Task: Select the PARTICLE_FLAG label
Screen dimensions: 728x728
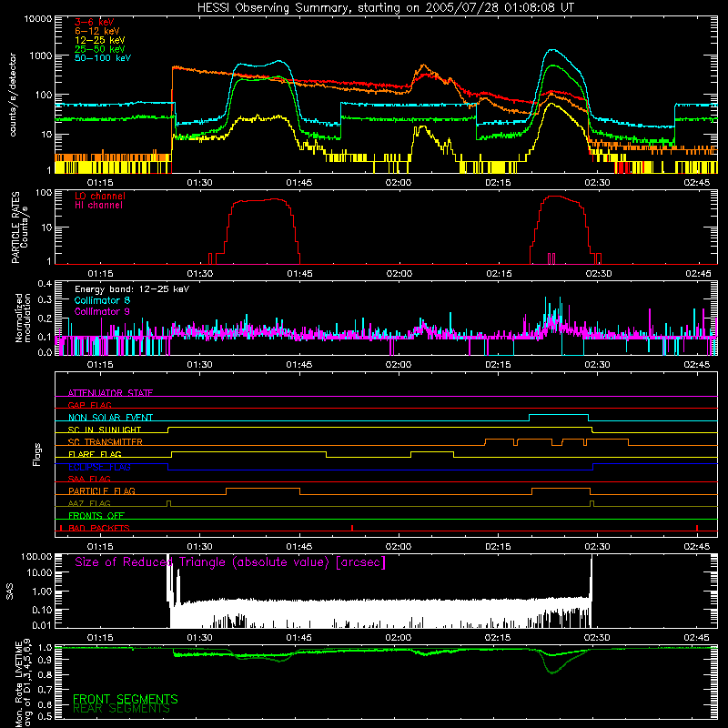Action: point(102,491)
